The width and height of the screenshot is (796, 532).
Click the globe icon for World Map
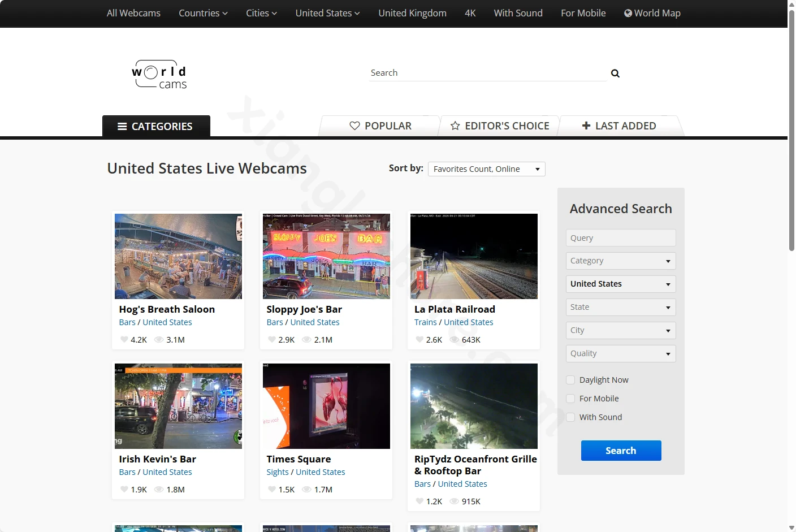(628, 13)
